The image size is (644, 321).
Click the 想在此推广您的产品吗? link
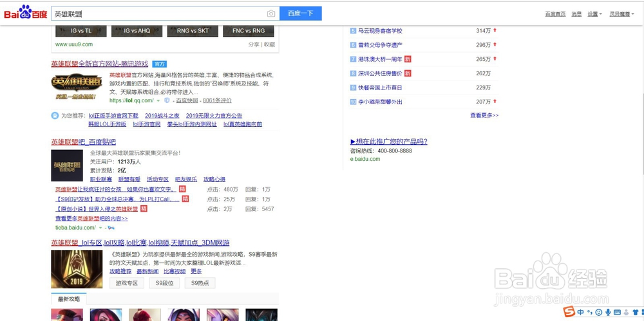388,142
